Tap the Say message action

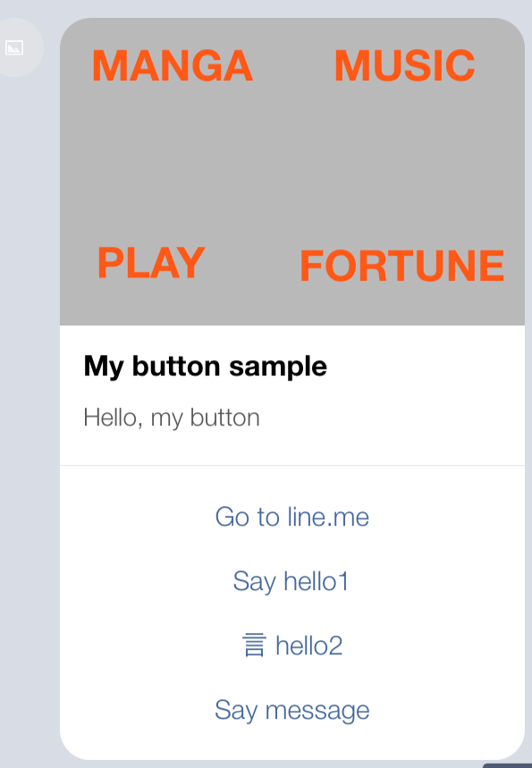pos(292,710)
